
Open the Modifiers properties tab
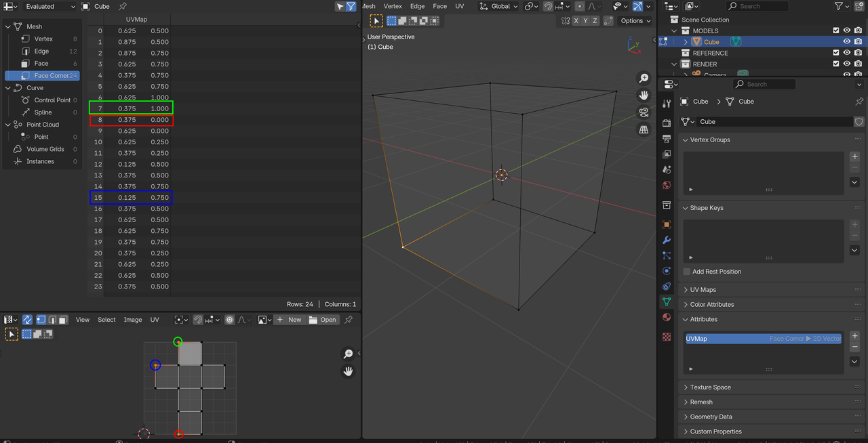pyautogui.click(x=667, y=240)
